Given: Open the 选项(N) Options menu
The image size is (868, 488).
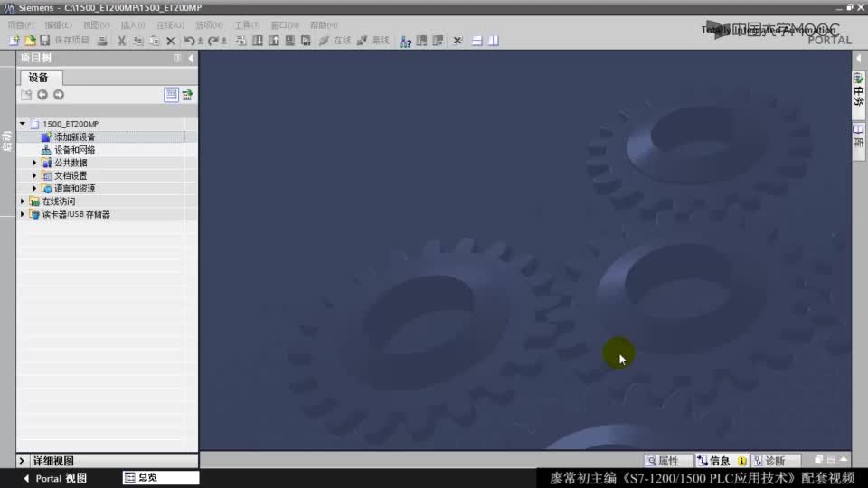Looking at the screenshot, I should (209, 25).
